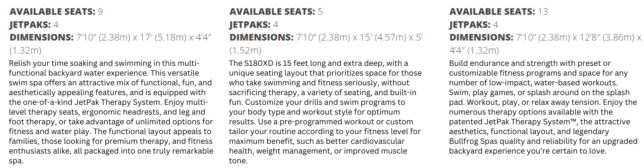This screenshot has height=168, width=644.
Task: Click the middle column's AVAILABLE SEATS label
Action: pos(272,12)
